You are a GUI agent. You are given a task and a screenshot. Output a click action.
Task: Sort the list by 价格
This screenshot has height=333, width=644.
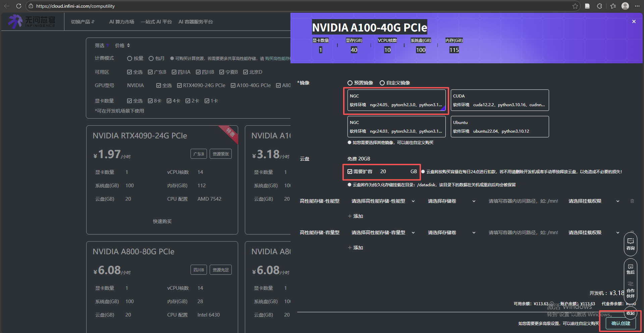122,45
